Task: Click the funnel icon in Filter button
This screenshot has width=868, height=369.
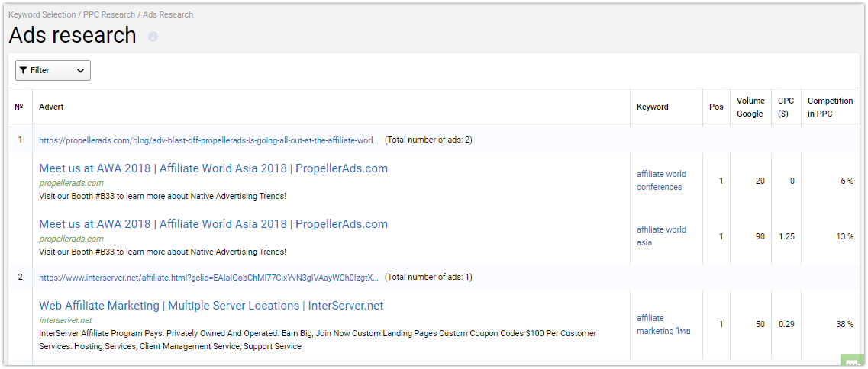Action: click(23, 70)
